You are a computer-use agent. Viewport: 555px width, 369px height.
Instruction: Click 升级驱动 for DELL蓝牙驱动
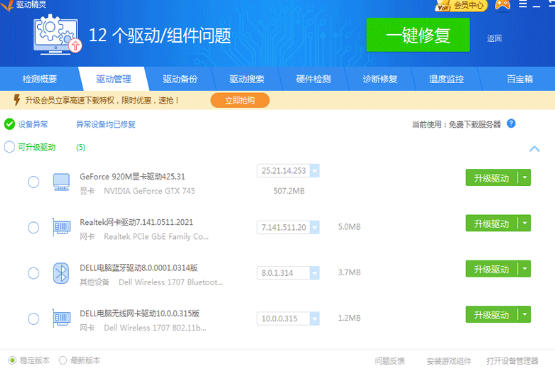coord(492,269)
